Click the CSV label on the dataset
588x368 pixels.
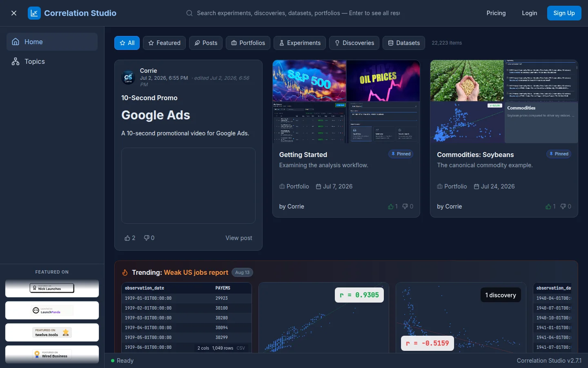point(241,348)
